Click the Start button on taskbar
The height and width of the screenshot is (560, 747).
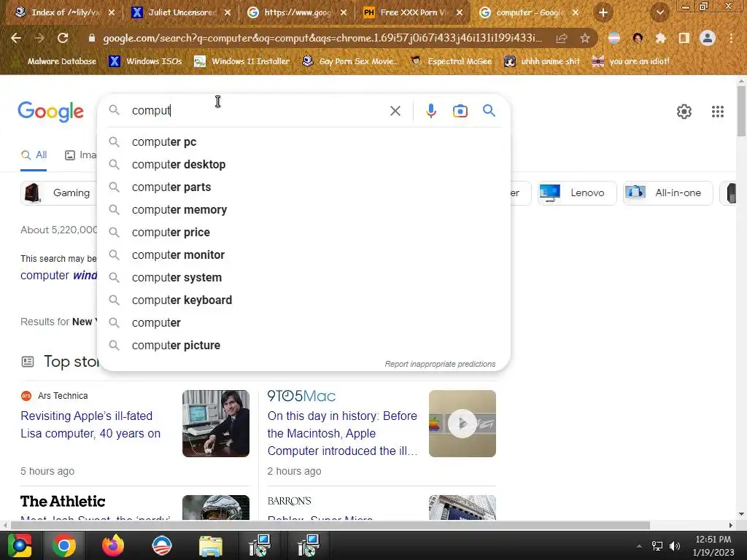tap(20, 545)
